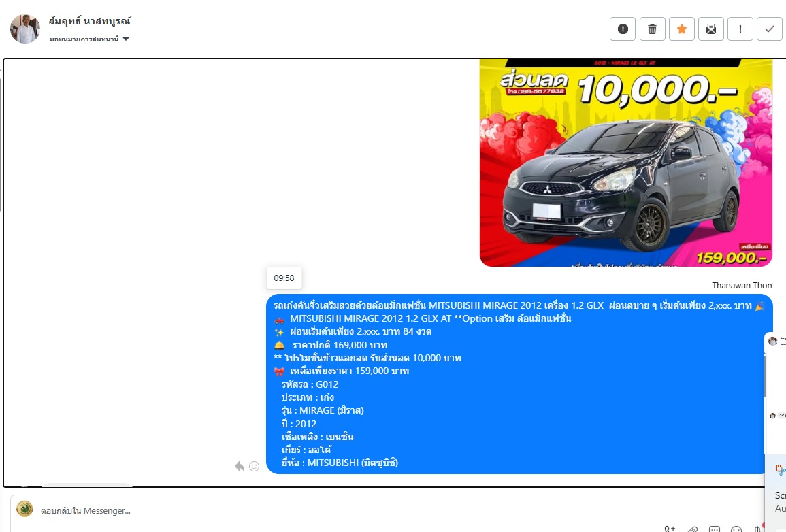
Task: Click line 'เหลือเพียงราคา 159,000 บาท'
Action: (349, 371)
